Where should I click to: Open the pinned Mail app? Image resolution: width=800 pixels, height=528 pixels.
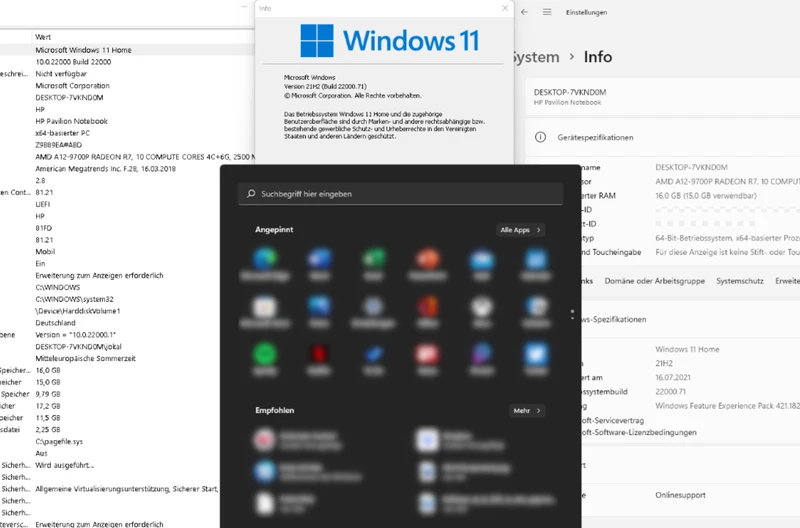coord(482,264)
